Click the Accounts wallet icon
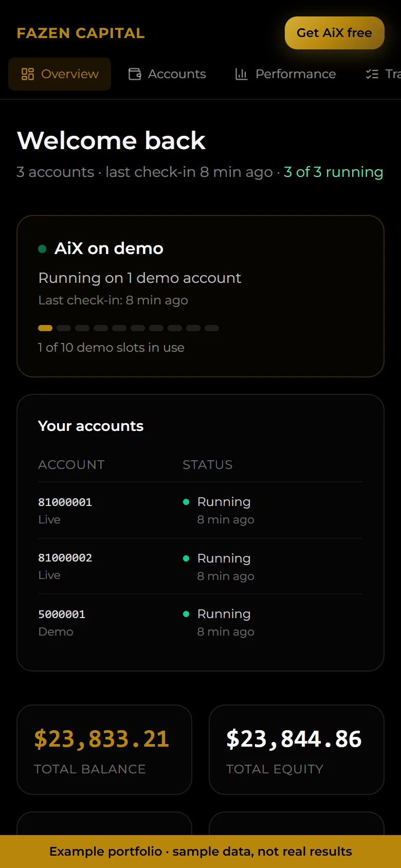Viewport: 401px width, 868px height. (135, 74)
